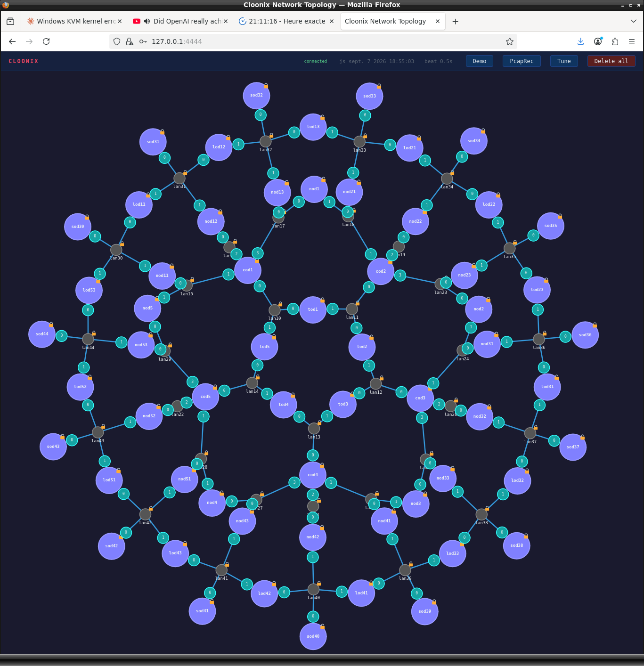Click the lan10 hub node
The height and width of the screenshot is (666, 644).
(x=275, y=310)
